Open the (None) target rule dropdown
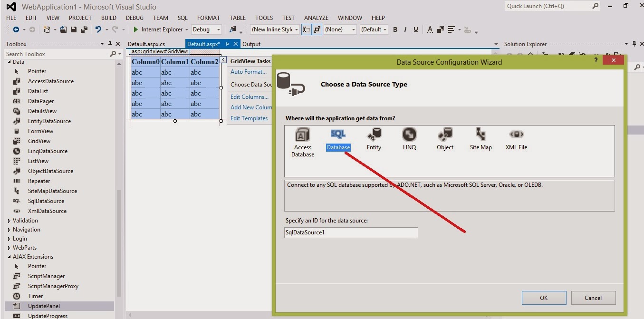 pyautogui.click(x=340, y=29)
